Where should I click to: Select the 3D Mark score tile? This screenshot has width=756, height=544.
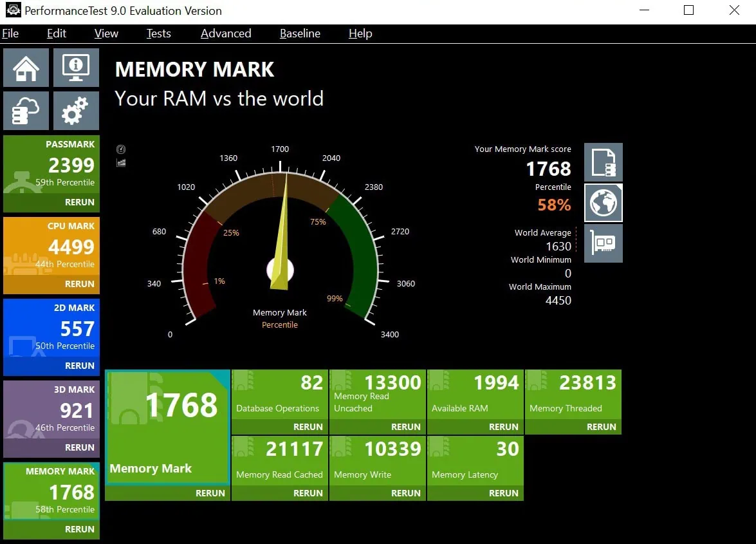[x=51, y=410]
